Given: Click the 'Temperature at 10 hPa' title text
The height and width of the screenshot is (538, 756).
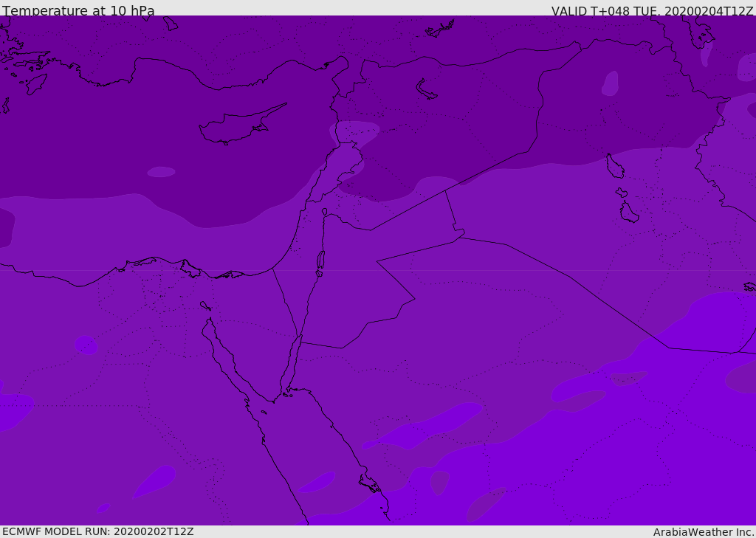Looking at the screenshot, I should (x=78, y=10).
